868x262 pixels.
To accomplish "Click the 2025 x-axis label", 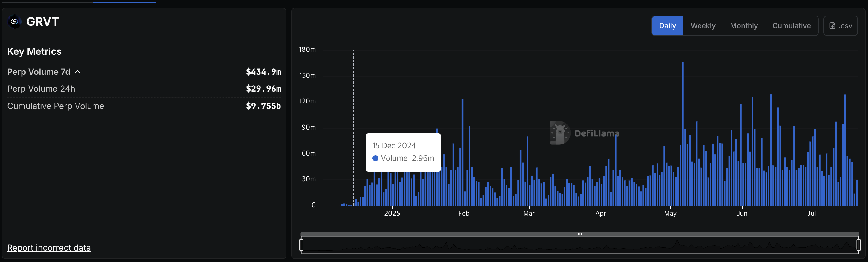I will click(392, 213).
